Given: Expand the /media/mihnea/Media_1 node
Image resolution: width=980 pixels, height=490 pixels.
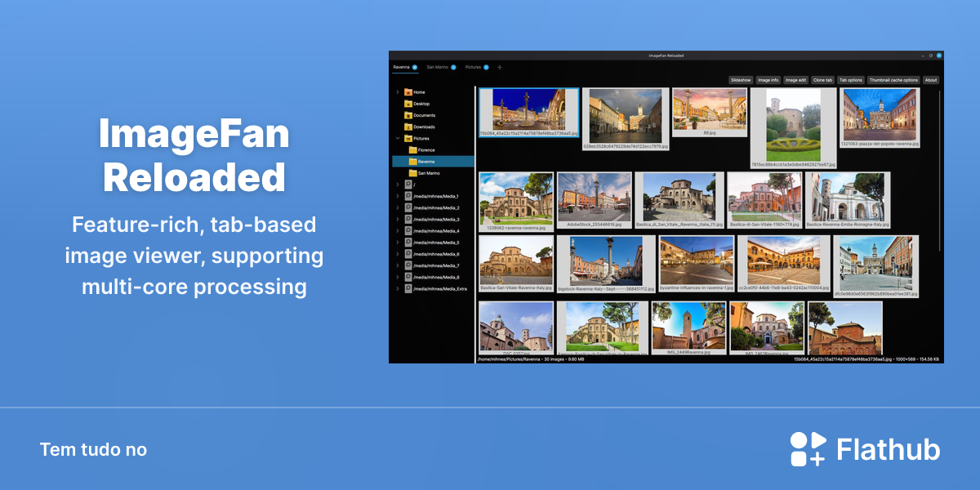Looking at the screenshot, I should click(398, 196).
